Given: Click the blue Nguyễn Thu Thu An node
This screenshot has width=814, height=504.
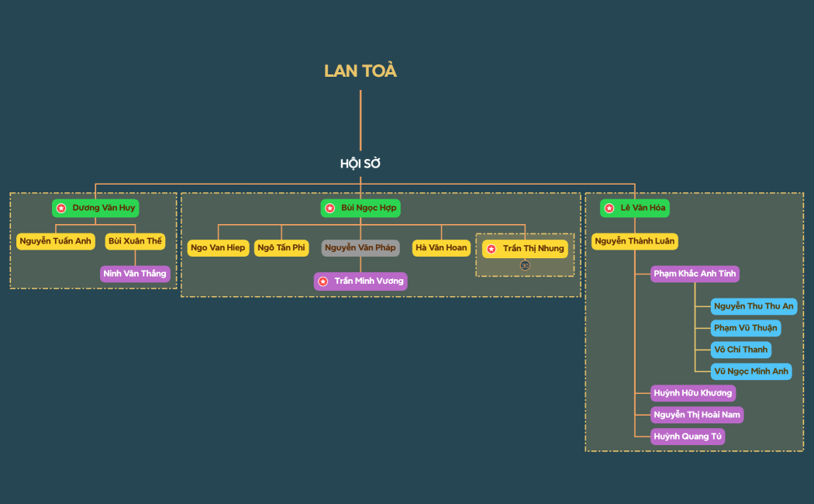Looking at the screenshot, I should coord(754,306).
